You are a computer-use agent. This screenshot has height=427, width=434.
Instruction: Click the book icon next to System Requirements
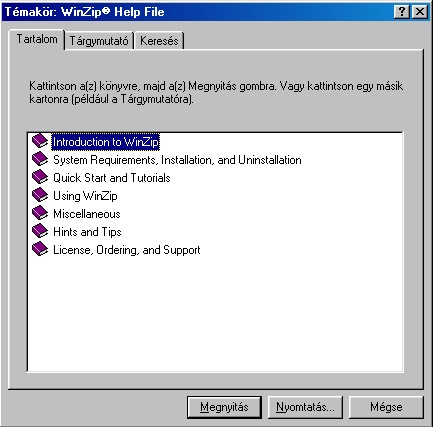(40, 159)
